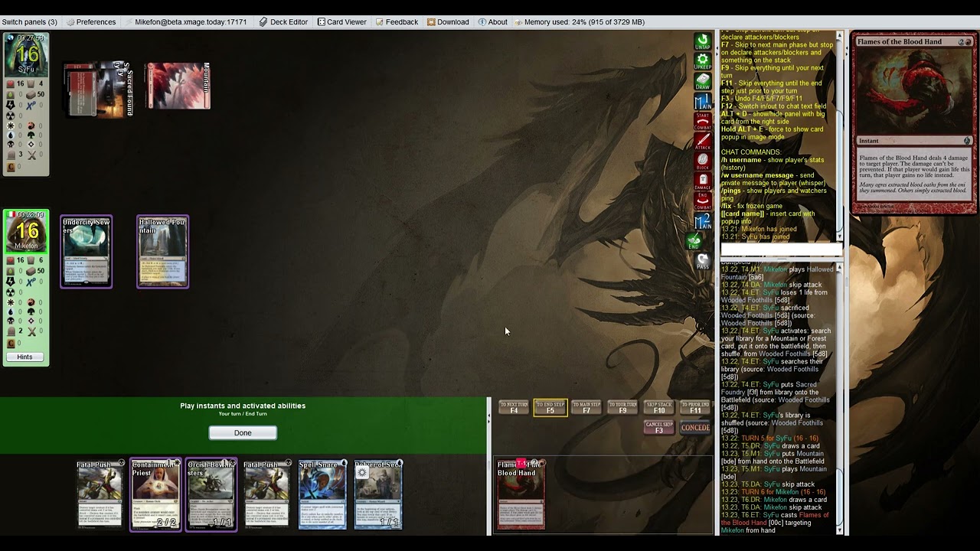Click SyFu's player avatar
The width and height of the screenshot is (980, 551).
tap(26, 54)
